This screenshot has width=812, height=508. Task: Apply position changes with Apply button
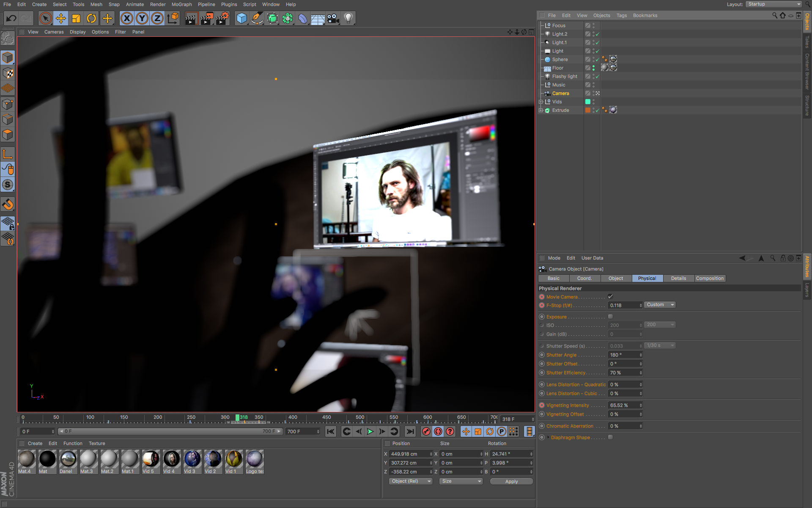point(511,481)
